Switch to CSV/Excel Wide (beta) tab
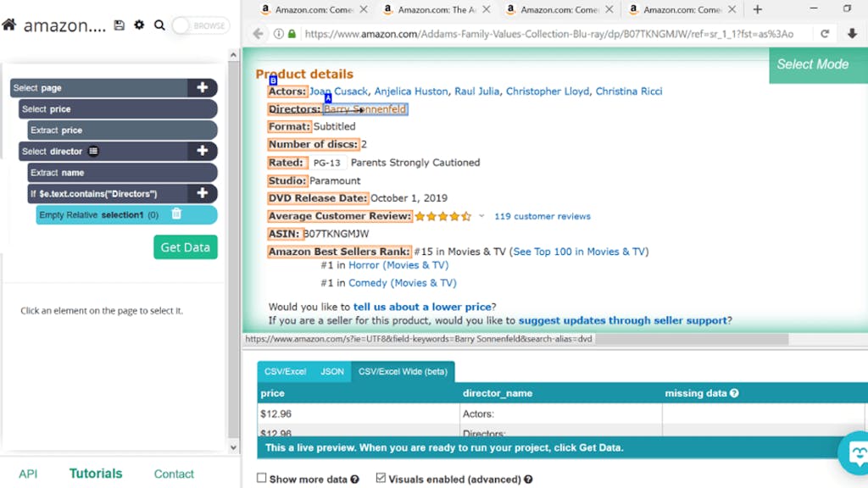 403,371
